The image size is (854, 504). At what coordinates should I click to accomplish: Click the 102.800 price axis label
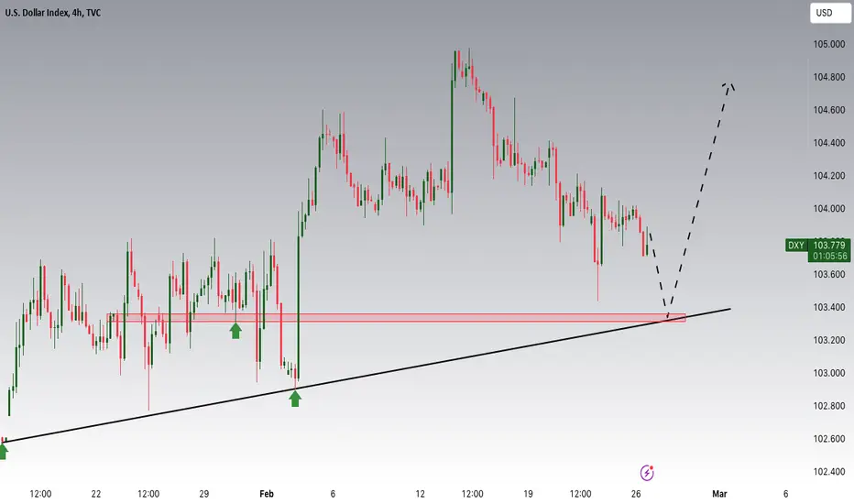click(829, 406)
